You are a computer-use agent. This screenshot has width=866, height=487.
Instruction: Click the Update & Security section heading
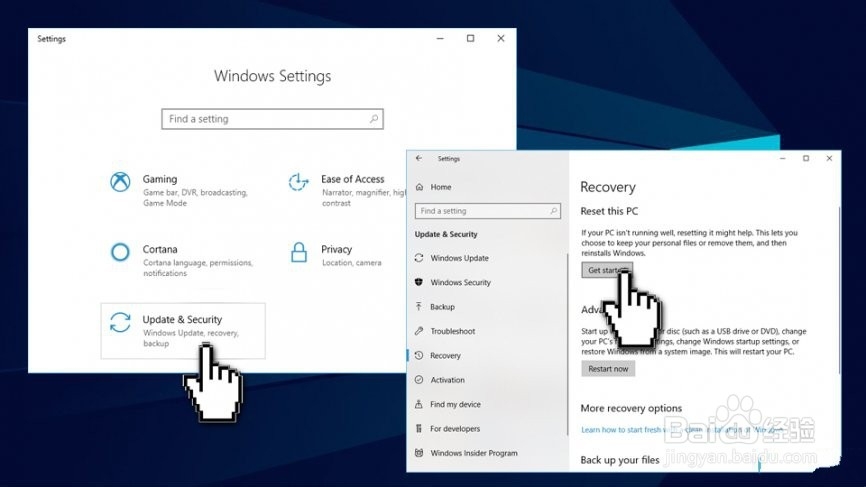(x=446, y=234)
